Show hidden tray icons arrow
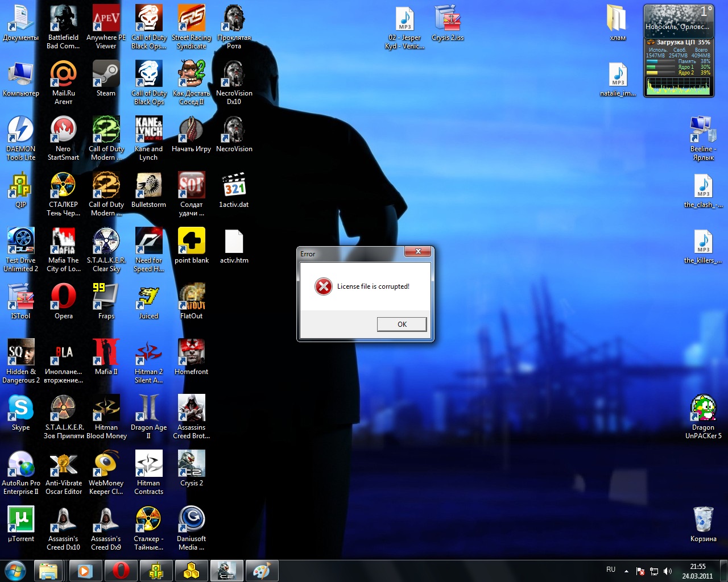The height and width of the screenshot is (582, 728). click(626, 571)
